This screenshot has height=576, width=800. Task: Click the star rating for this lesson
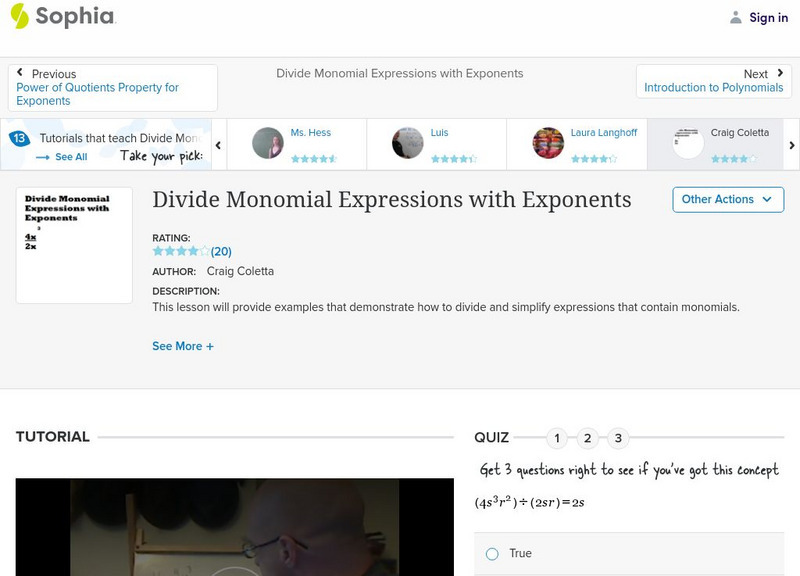pyautogui.click(x=181, y=252)
